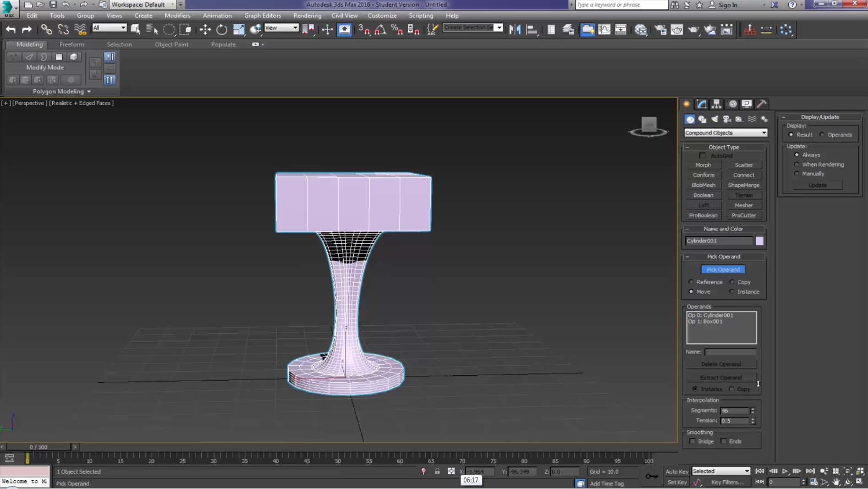This screenshot has height=489, width=868.
Task: Open the Hierarchy command panel tab
Action: pyautogui.click(x=716, y=104)
